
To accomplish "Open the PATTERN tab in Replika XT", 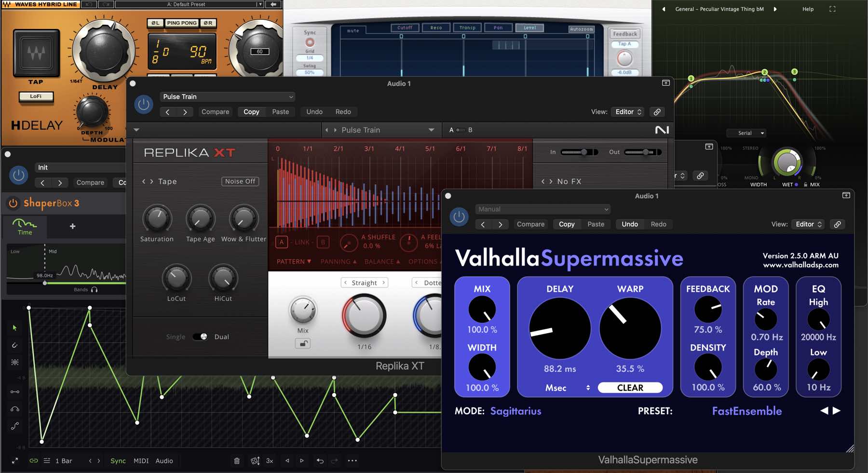I will pyautogui.click(x=294, y=261).
